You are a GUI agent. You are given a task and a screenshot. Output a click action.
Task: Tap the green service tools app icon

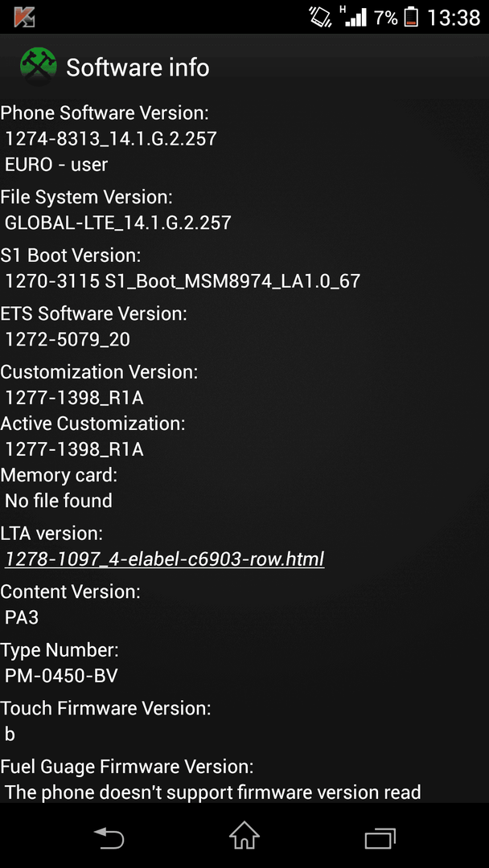pyautogui.click(x=39, y=67)
